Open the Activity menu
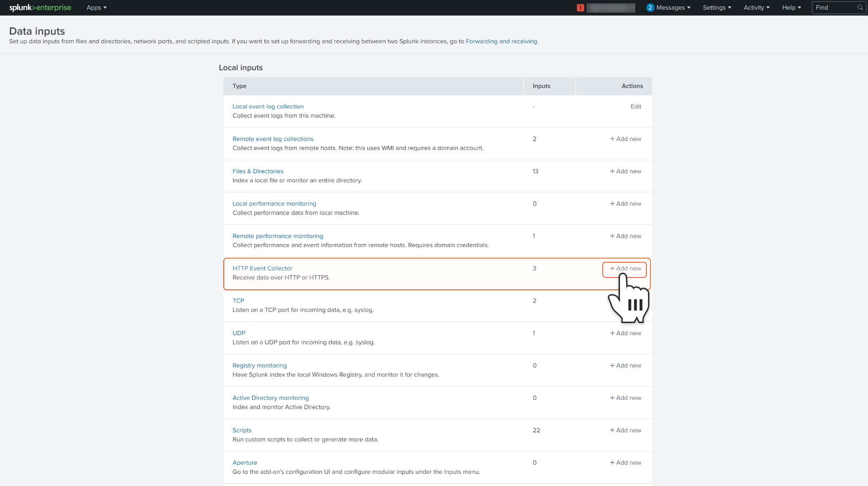The height and width of the screenshot is (486, 868). coord(757,8)
